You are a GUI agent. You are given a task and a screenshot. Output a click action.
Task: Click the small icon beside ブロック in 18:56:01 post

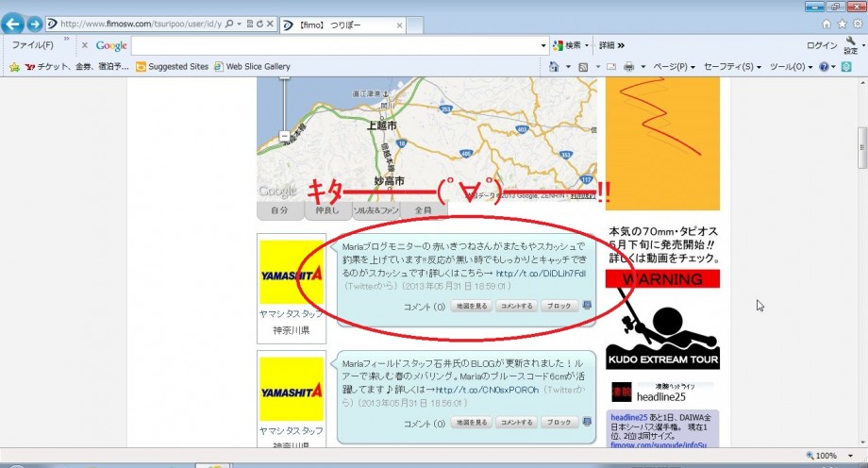[588, 422]
